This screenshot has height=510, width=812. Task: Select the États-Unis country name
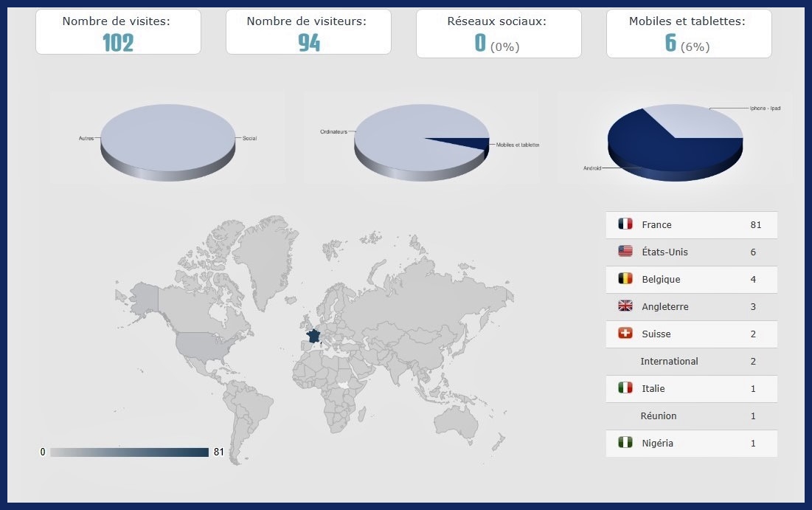coord(665,252)
